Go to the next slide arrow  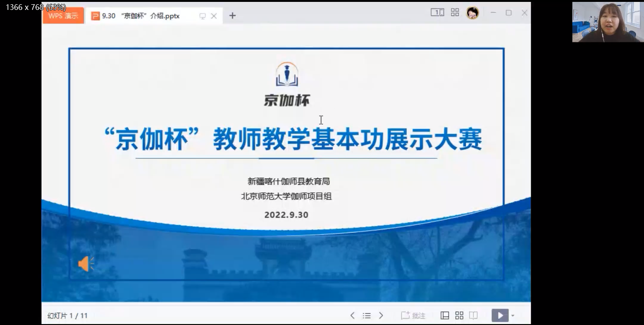[x=381, y=316]
